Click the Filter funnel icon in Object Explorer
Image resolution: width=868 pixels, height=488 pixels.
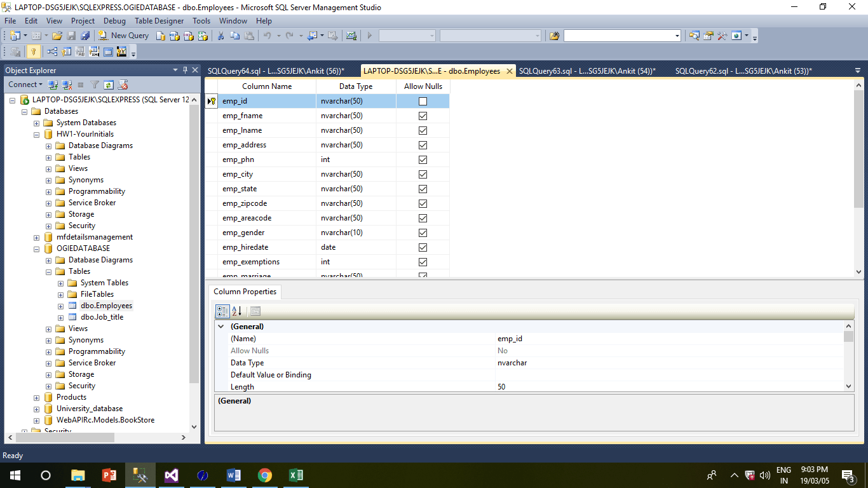(x=95, y=85)
